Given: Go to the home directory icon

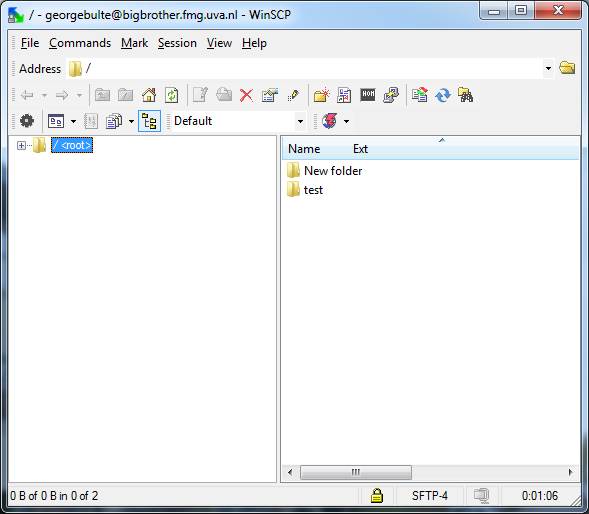Looking at the screenshot, I should 149,95.
